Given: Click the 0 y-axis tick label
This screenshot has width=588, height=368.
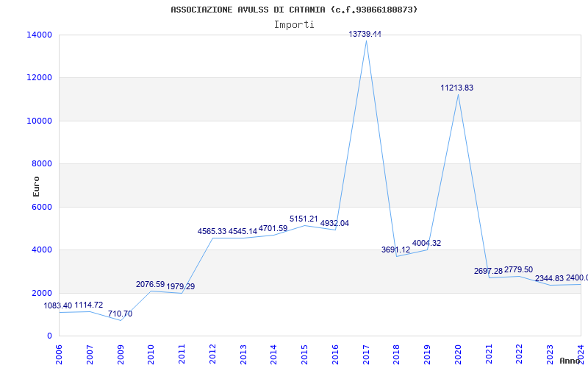Looking at the screenshot, I should pyautogui.click(x=49, y=336).
